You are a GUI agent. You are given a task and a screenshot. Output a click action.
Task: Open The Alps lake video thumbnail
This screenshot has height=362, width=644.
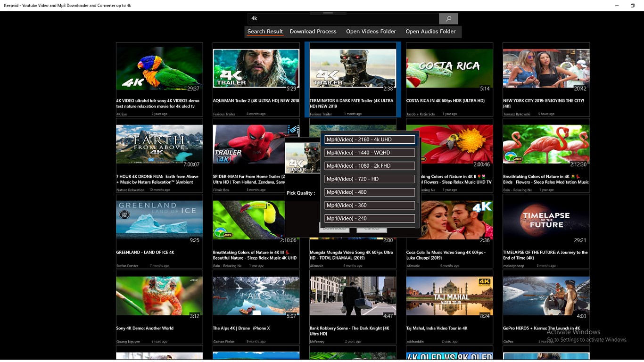click(256, 296)
